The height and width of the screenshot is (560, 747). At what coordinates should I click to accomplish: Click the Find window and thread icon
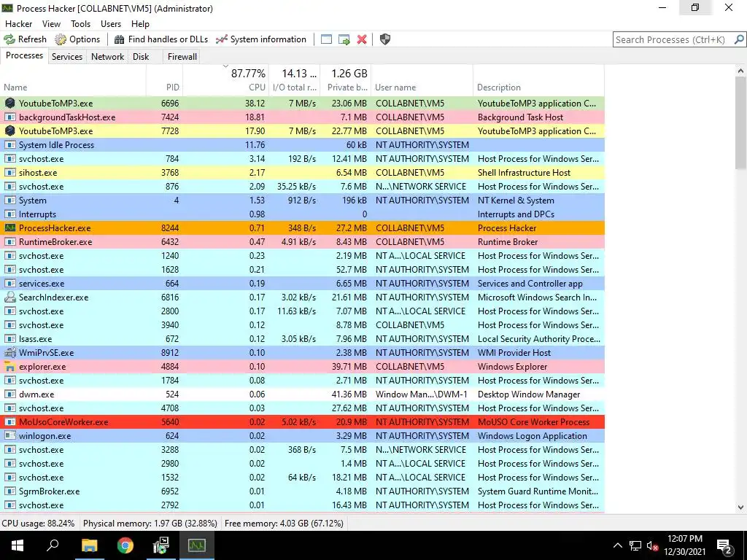pyautogui.click(x=344, y=39)
